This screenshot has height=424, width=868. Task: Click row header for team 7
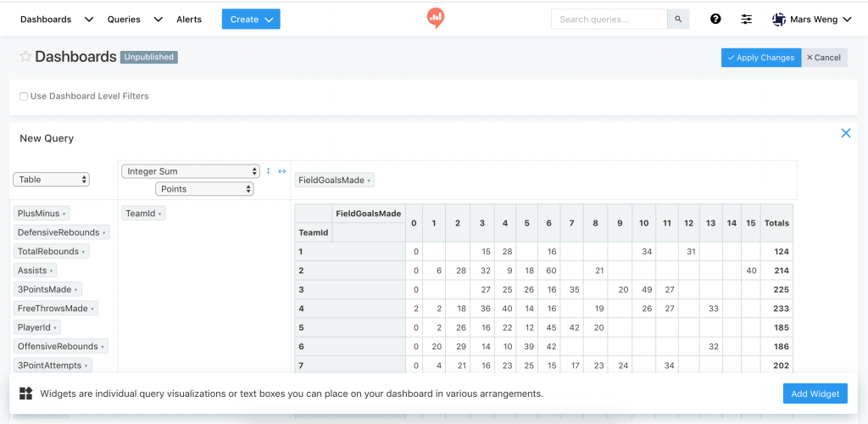[350, 365]
